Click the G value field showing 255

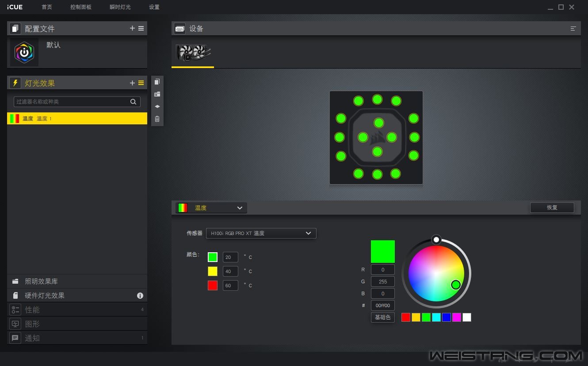click(383, 281)
